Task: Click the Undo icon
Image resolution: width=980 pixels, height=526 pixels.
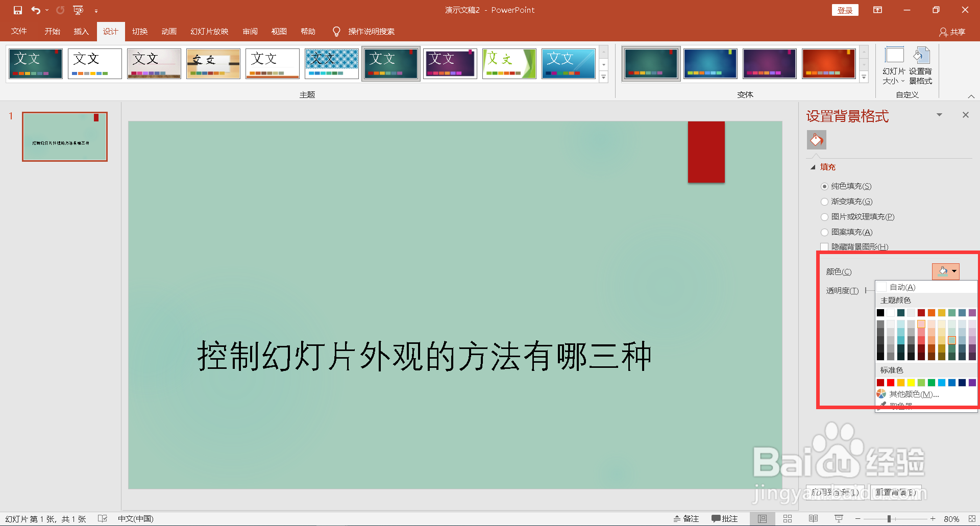Action: (35, 10)
